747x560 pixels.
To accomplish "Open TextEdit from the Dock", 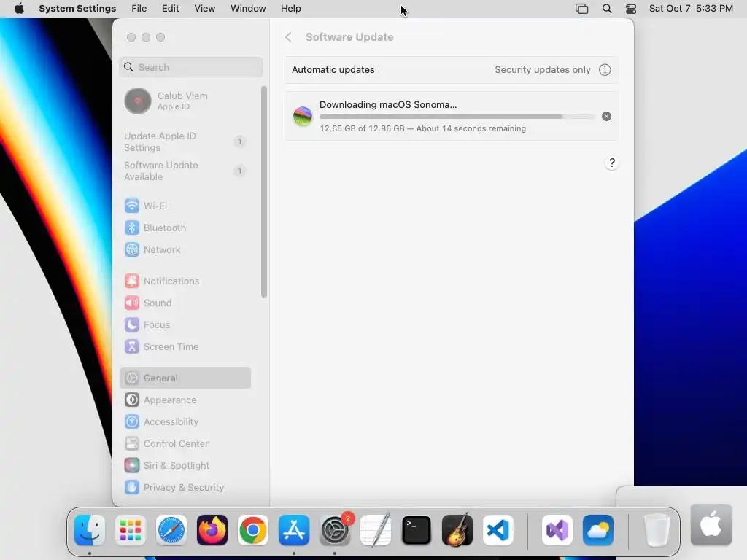I will pyautogui.click(x=376, y=530).
